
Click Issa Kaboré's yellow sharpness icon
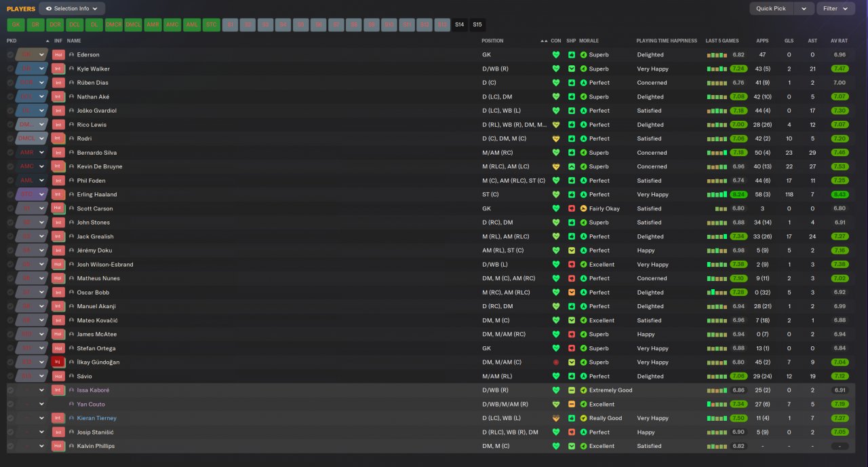coord(572,390)
